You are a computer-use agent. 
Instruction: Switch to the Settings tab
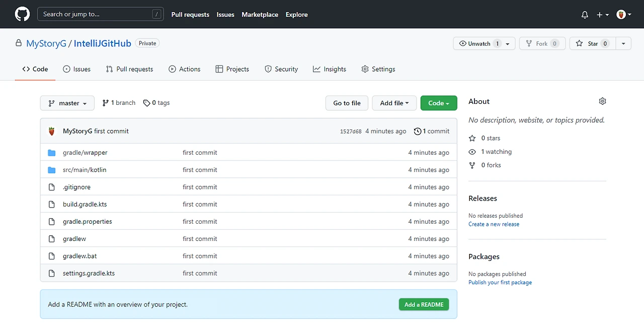pos(378,69)
